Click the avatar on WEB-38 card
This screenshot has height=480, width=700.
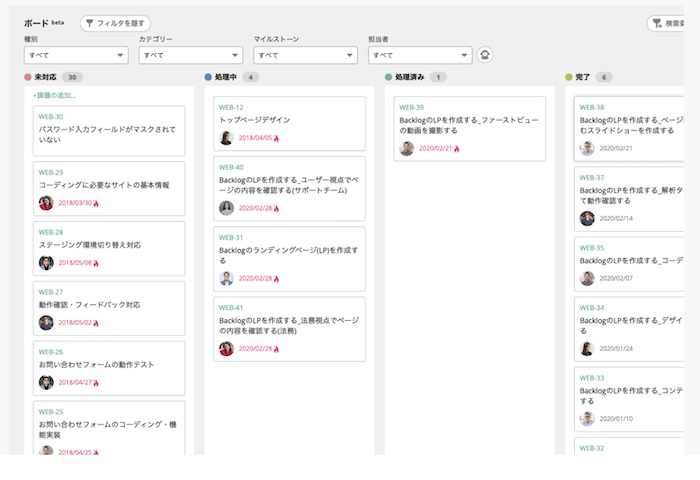[x=587, y=148]
